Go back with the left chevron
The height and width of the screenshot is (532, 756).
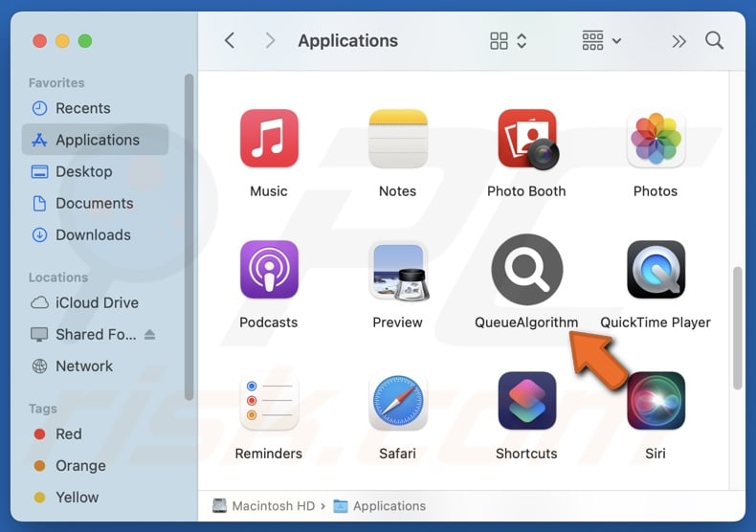230,40
